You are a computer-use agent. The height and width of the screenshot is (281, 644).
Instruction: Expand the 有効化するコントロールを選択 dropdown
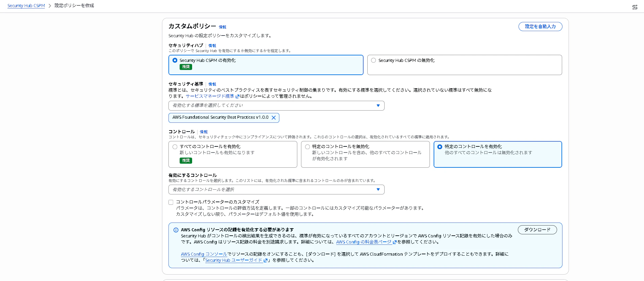(x=276, y=189)
